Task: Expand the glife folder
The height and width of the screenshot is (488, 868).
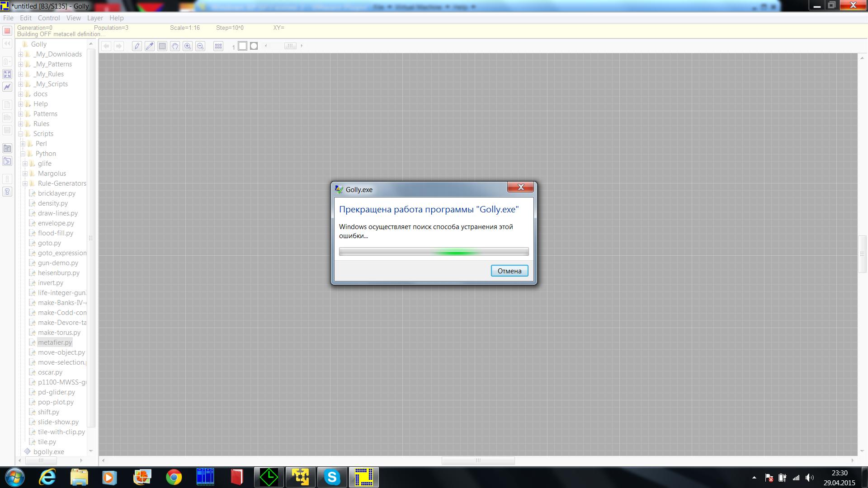Action: [x=25, y=164]
